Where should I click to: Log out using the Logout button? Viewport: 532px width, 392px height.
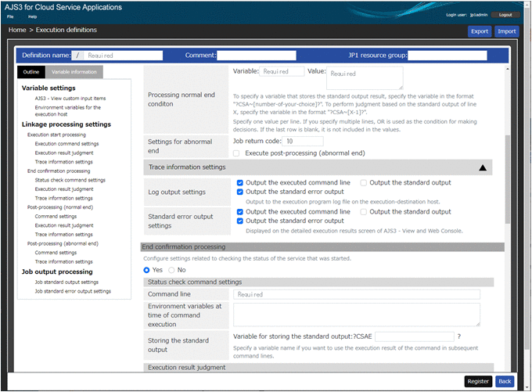tap(505, 15)
